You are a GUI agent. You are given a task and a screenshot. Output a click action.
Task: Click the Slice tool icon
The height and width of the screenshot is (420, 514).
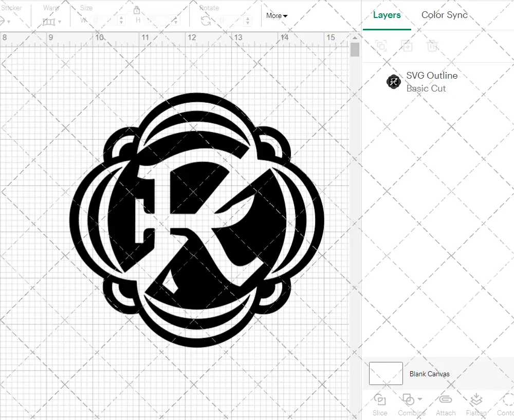tap(380, 400)
